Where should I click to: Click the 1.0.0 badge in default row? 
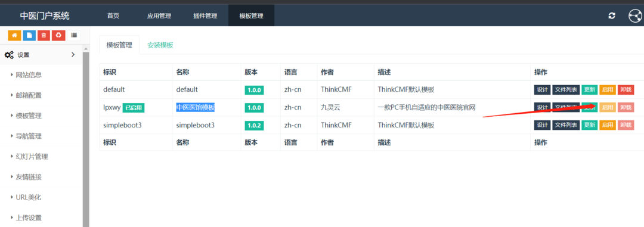tap(255, 90)
